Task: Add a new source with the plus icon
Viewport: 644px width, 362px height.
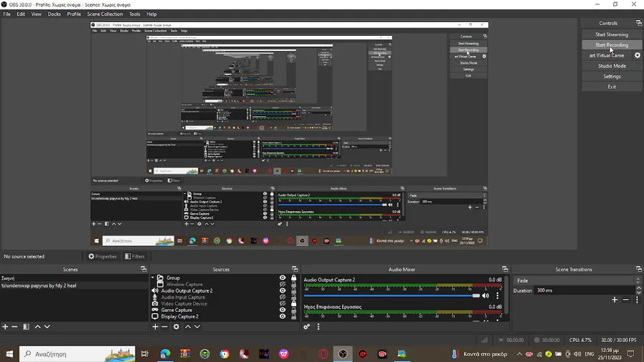Action: 155,327
